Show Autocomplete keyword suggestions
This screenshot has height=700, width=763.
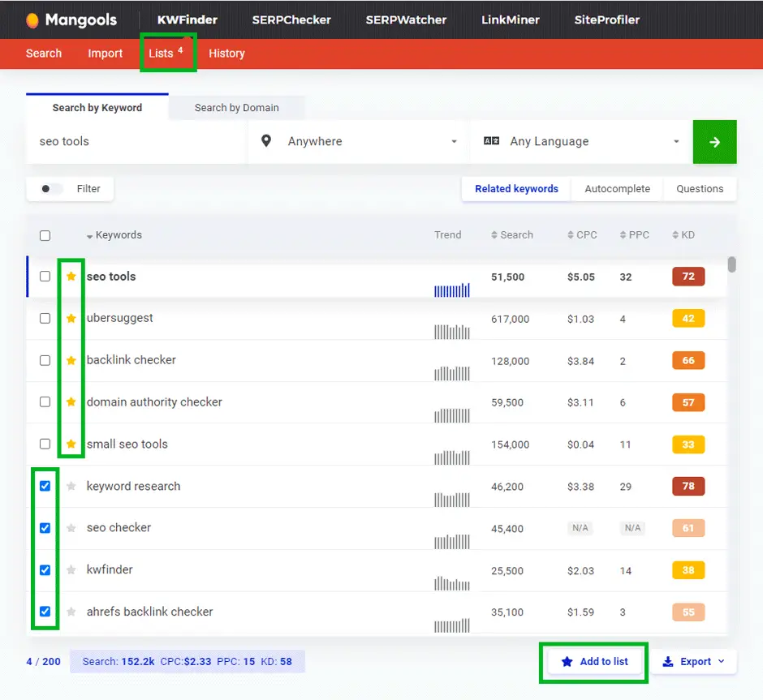coord(617,189)
